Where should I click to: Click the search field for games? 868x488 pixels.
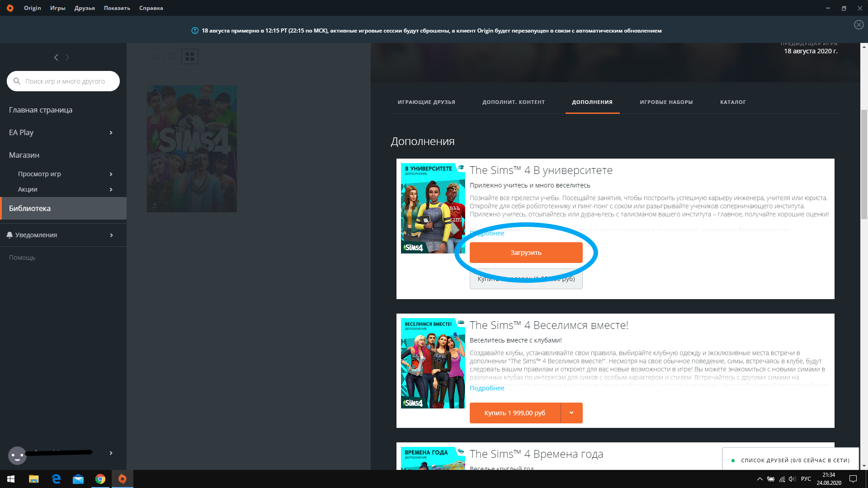pyautogui.click(x=63, y=81)
